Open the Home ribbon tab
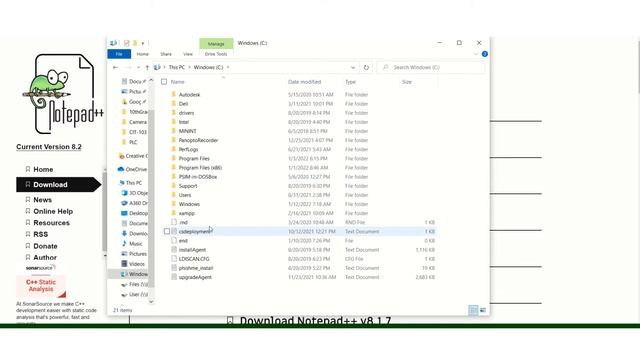640x360 pixels. click(142, 54)
